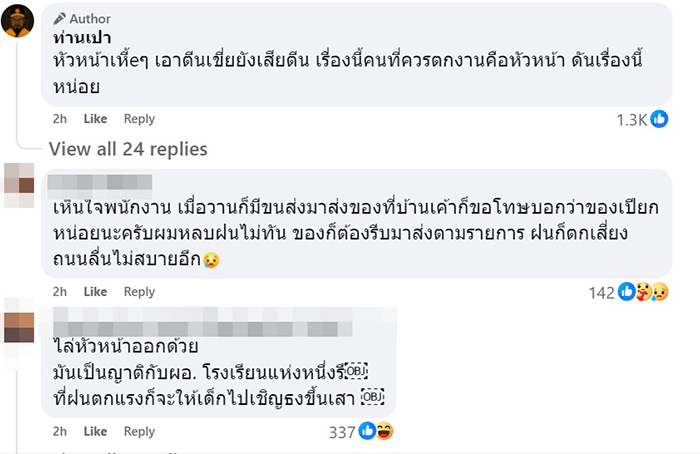Reply to the ท่านเปา comment
700x454 pixels.
[x=139, y=119]
